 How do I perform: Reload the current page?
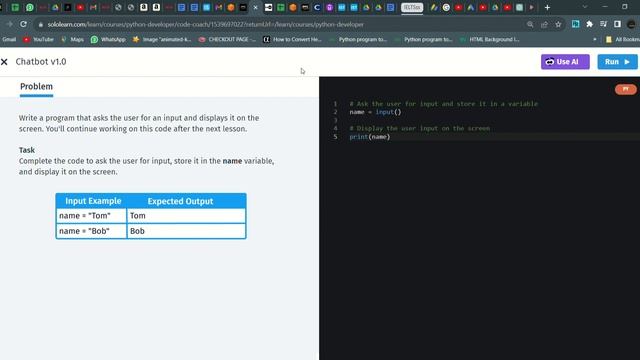tap(23, 24)
